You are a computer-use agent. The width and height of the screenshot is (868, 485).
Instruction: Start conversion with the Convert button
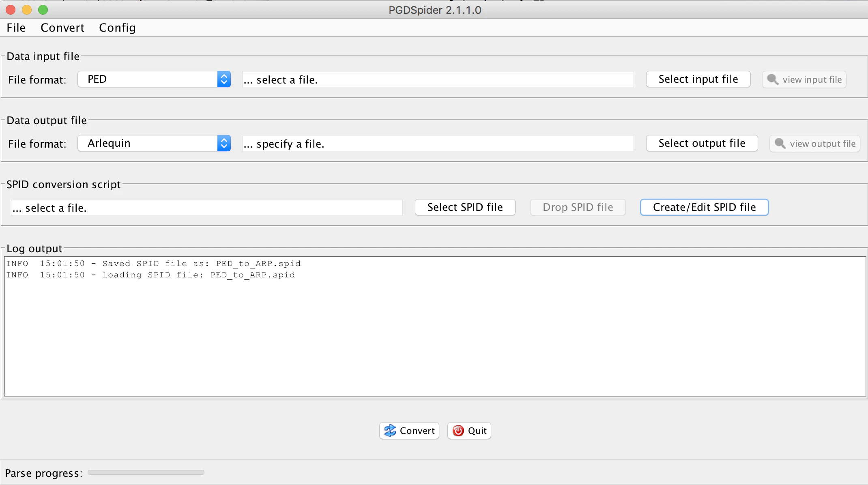(x=409, y=431)
